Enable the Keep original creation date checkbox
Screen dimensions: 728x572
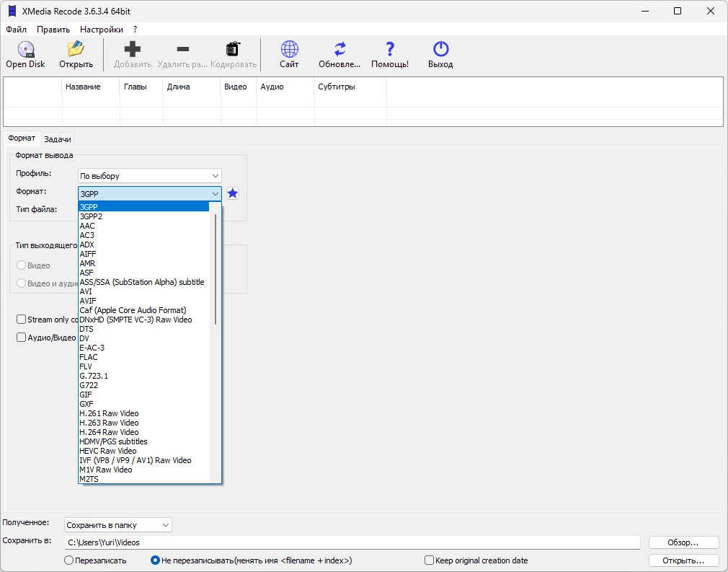click(430, 560)
